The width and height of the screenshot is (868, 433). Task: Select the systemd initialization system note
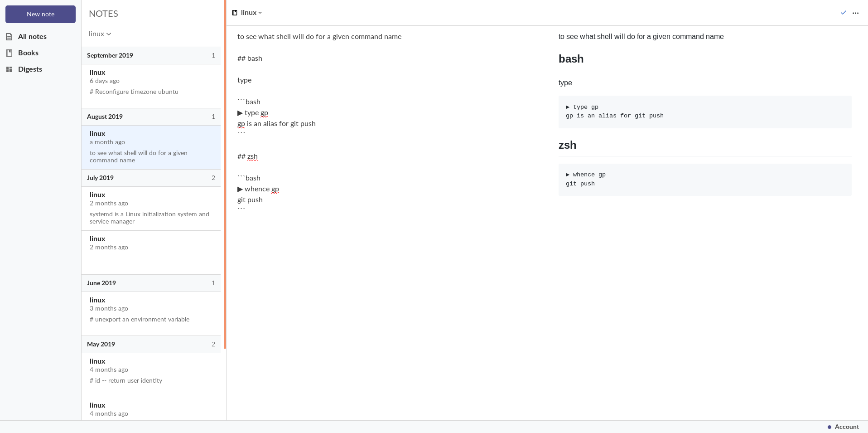[151, 209]
